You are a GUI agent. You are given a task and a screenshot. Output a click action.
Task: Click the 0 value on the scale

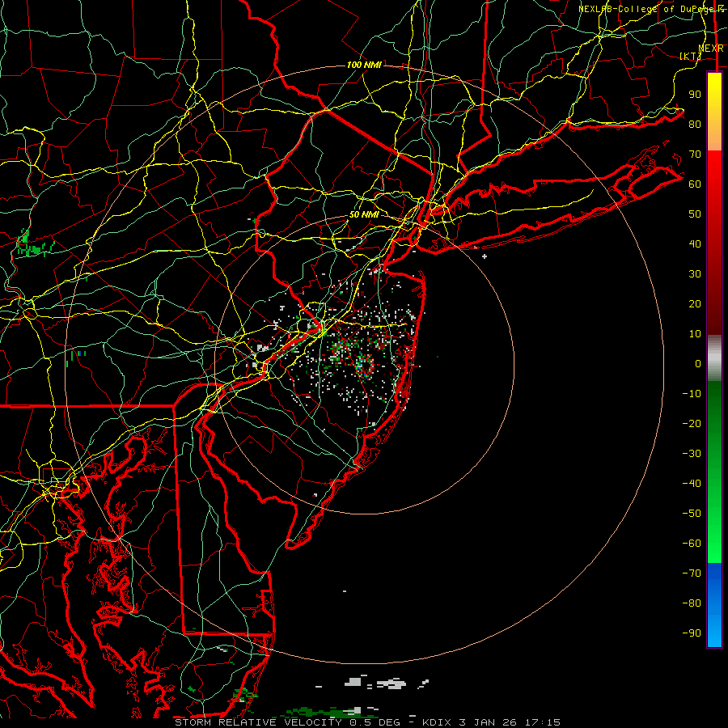tap(698, 363)
